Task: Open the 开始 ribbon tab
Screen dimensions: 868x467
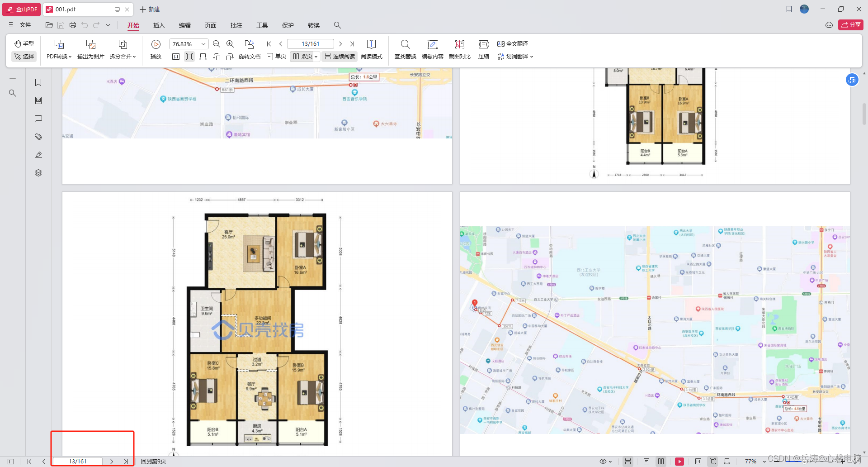Action: (x=133, y=25)
